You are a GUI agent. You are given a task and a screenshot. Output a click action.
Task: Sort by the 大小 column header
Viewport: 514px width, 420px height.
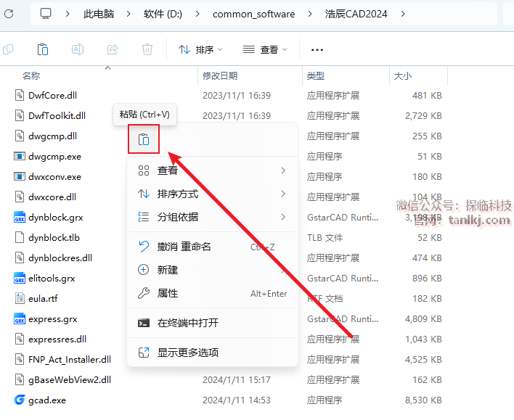402,76
